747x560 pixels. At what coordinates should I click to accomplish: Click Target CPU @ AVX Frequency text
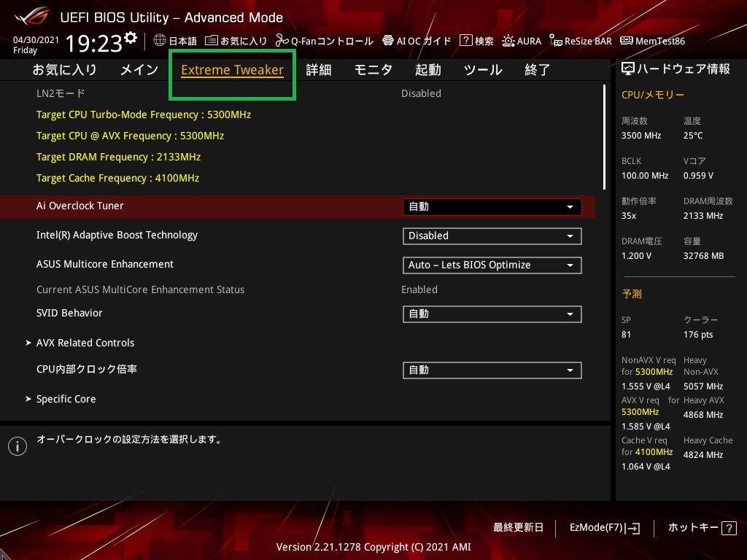coord(130,136)
